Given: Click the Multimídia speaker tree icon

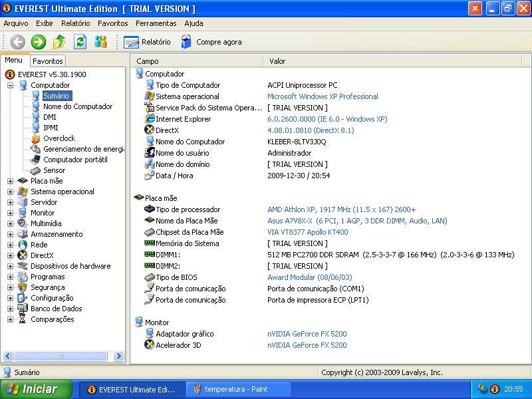Looking at the screenshot, I should (23, 223).
